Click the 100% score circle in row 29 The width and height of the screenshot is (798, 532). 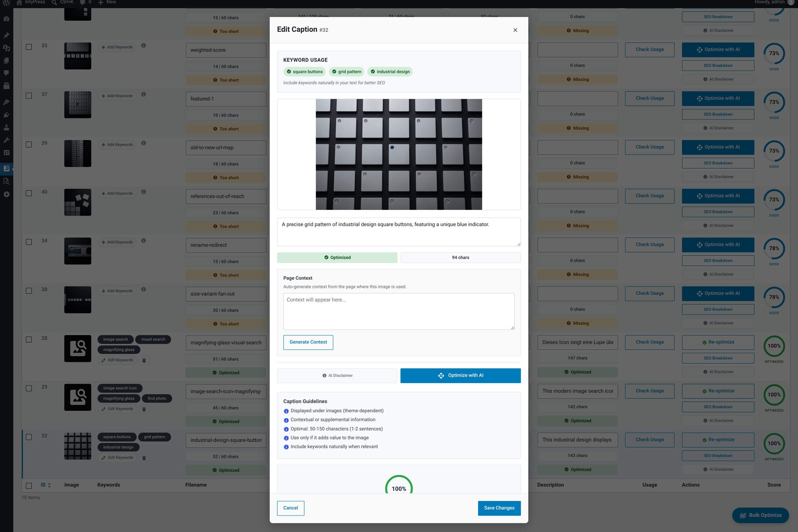774,395
